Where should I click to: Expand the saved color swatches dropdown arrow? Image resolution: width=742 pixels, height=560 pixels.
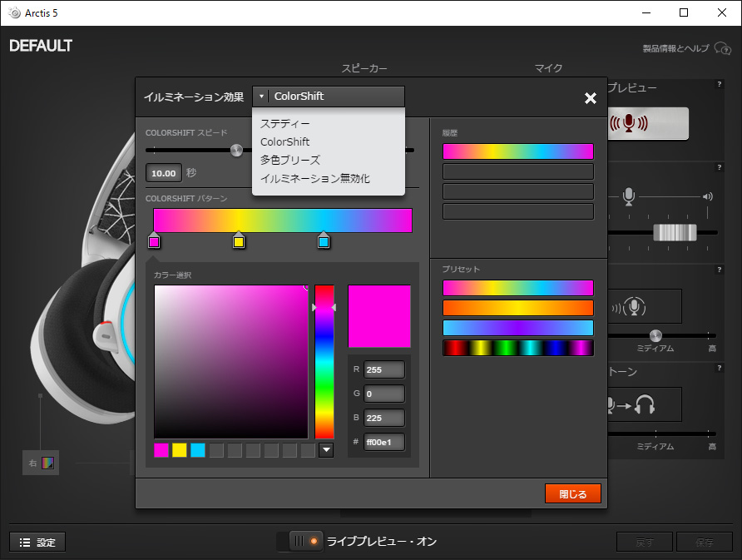click(x=326, y=450)
